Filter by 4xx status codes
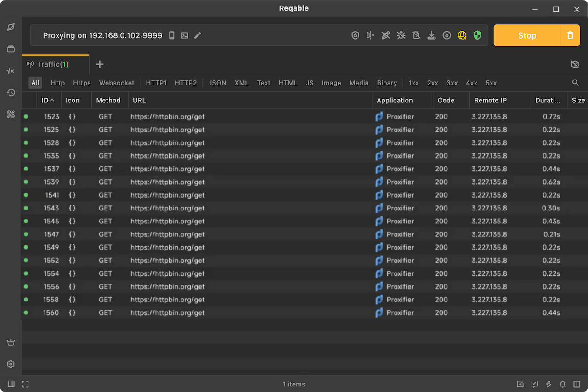The image size is (588, 392). (x=472, y=83)
